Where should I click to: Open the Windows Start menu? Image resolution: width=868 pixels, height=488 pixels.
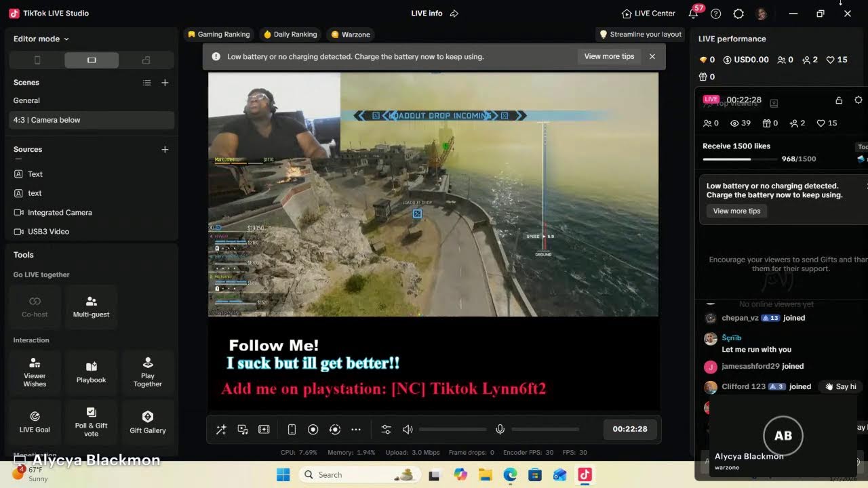pos(283,474)
